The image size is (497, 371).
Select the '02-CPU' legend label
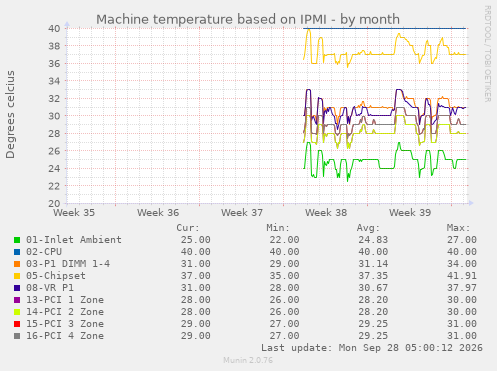44,252
